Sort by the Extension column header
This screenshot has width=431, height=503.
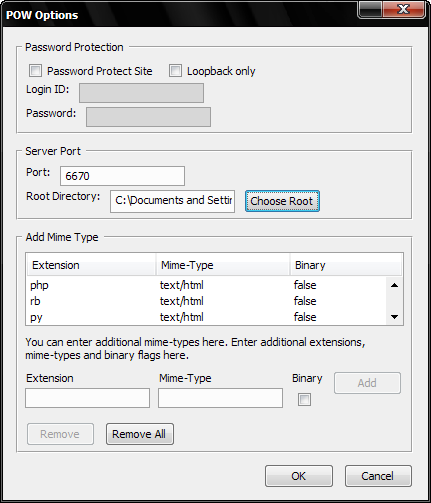pyautogui.click(x=91, y=265)
